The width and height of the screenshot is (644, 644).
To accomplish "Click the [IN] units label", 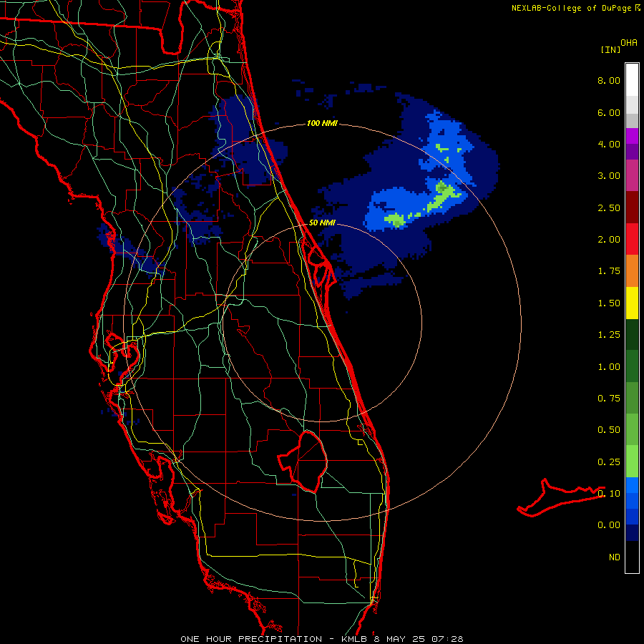I will point(610,49).
